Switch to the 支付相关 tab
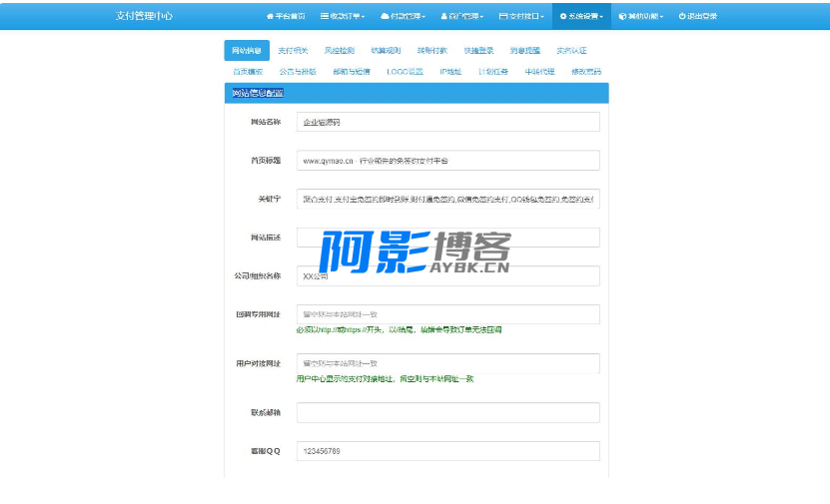The image size is (830, 504). pyautogui.click(x=293, y=50)
